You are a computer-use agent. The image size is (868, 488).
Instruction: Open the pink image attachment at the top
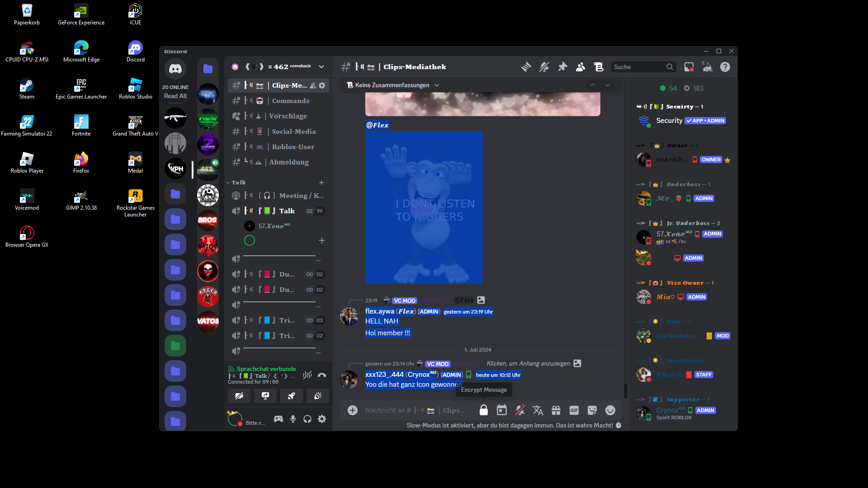click(483, 104)
